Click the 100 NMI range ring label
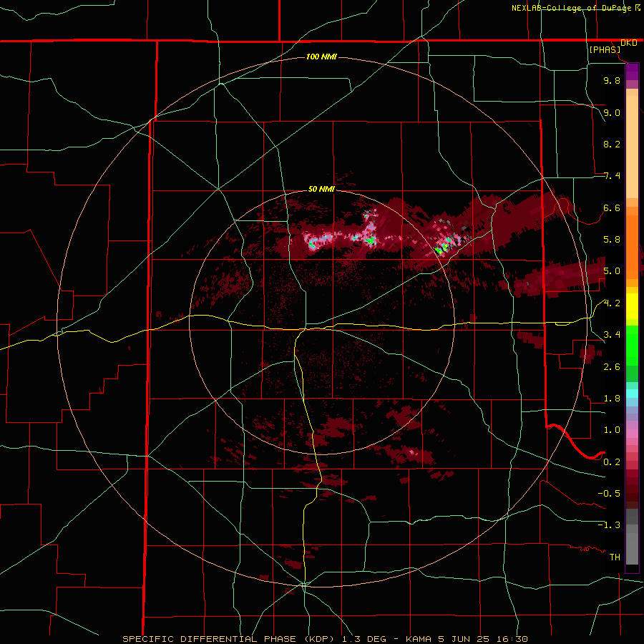 [321, 57]
